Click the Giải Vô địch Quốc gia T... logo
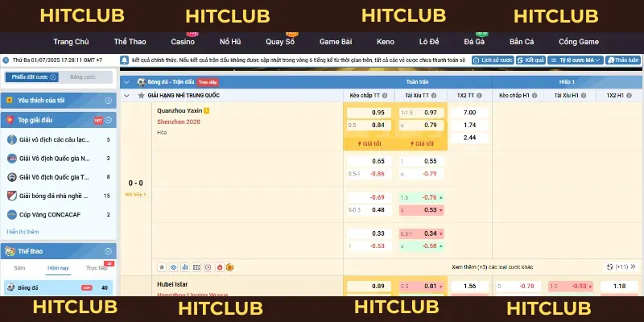The width and height of the screenshot is (644, 322). tap(12, 177)
